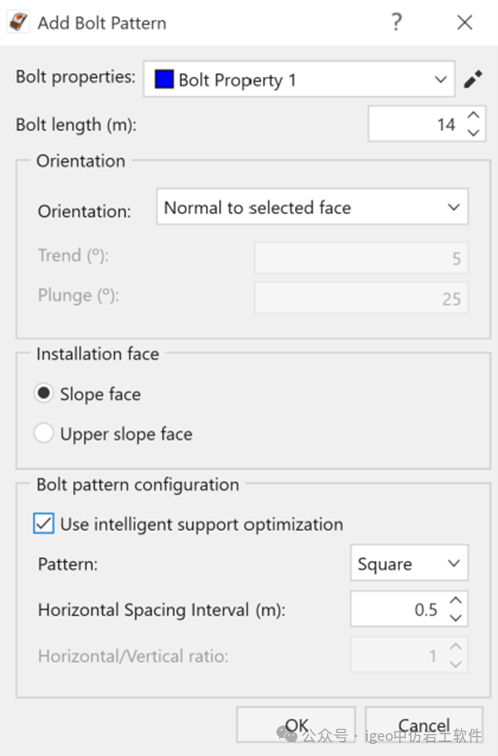498x756 pixels.
Task: Decrease bolt length with down arrow
Action: [473, 133]
